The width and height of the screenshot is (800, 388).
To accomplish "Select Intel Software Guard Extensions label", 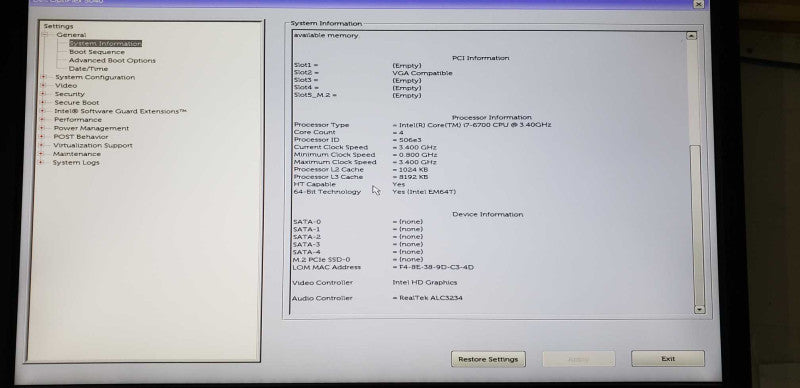I will point(120,111).
